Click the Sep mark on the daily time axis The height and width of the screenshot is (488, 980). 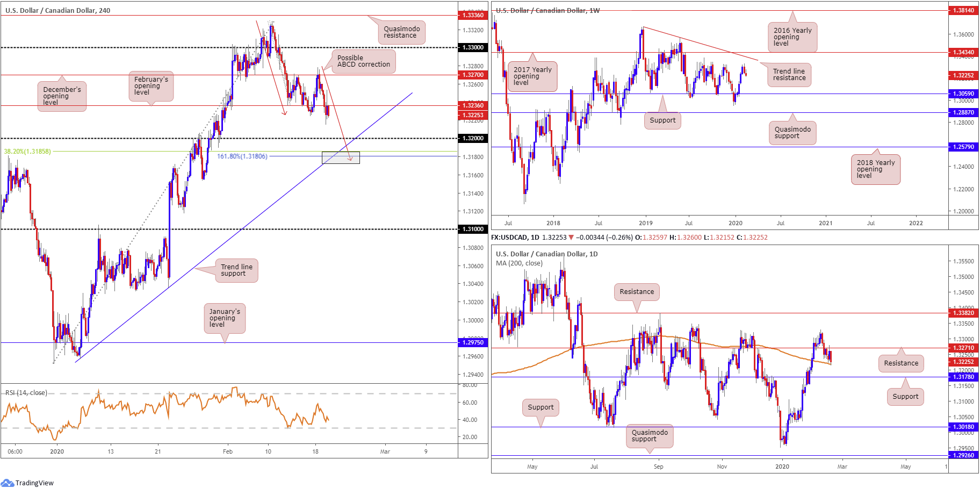click(659, 467)
